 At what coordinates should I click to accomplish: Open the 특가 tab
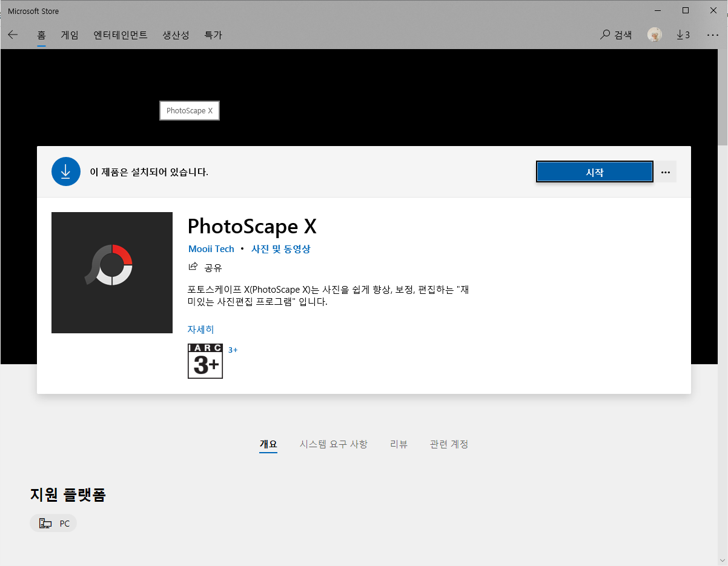pos(213,35)
